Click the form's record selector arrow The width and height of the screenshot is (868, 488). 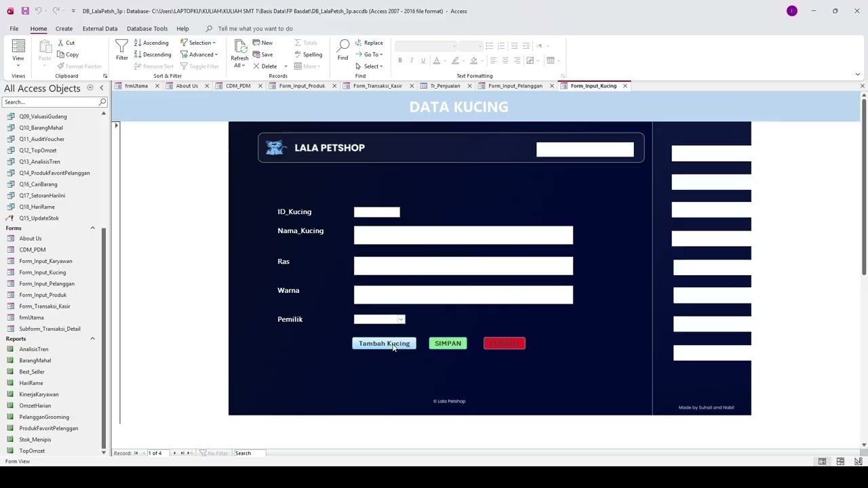pos(116,126)
